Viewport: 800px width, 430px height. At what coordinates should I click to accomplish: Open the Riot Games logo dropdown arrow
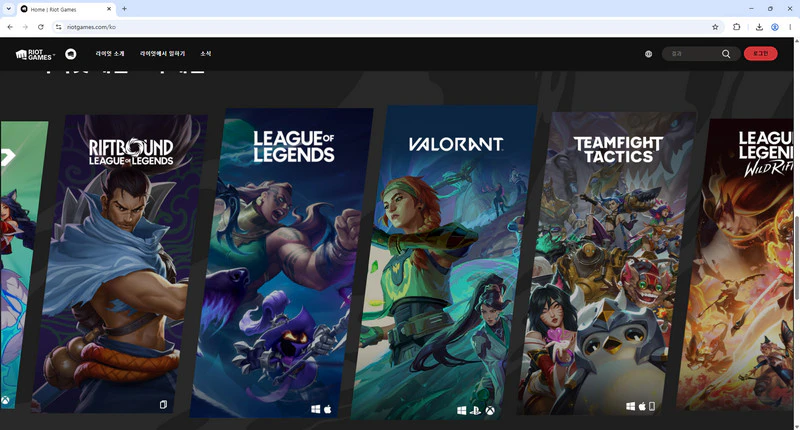click(54, 54)
